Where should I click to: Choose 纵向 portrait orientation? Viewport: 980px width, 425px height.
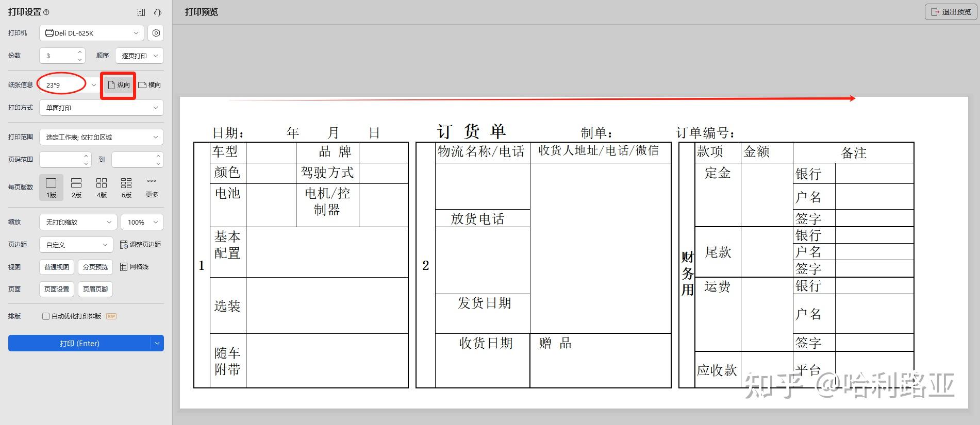pyautogui.click(x=119, y=85)
